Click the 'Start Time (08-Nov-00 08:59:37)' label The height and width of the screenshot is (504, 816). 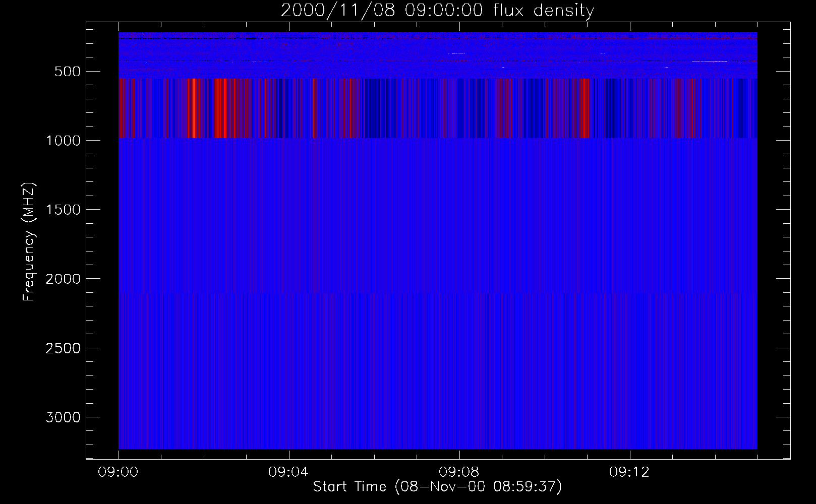(x=437, y=487)
